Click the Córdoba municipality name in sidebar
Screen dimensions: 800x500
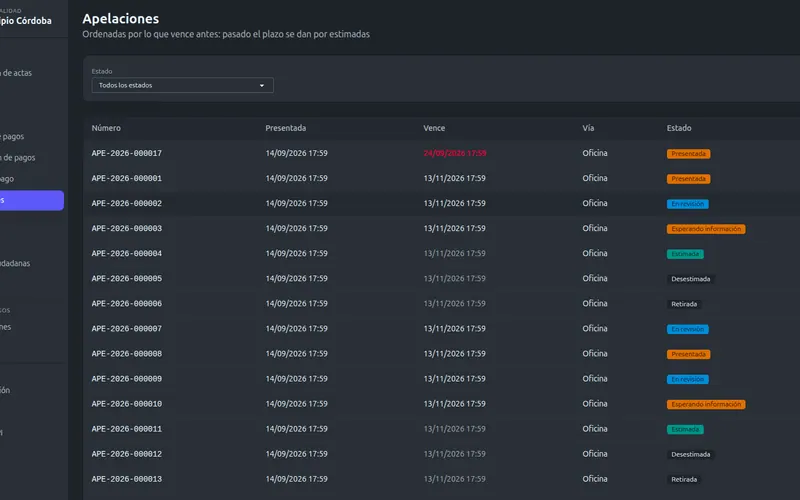point(26,21)
